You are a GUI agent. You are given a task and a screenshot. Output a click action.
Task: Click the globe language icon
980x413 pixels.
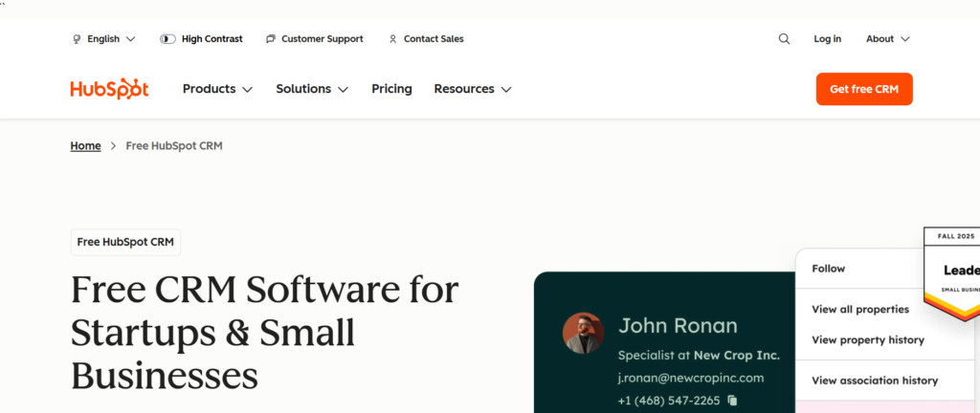(77, 39)
